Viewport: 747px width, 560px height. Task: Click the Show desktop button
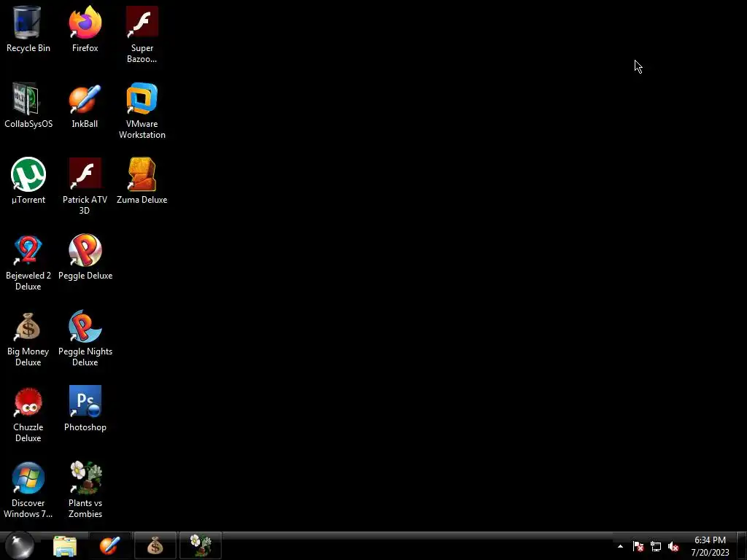point(742,545)
